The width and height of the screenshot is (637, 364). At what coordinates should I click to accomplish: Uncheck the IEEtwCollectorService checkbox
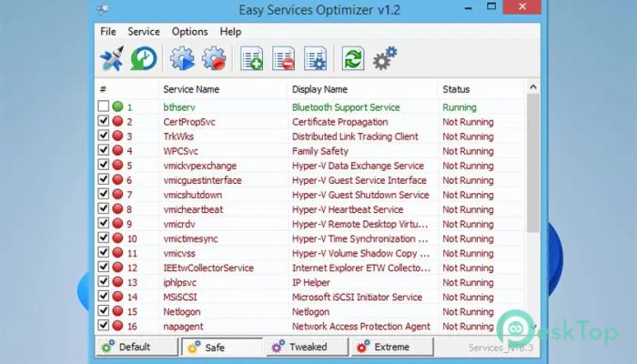tap(104, 267)
